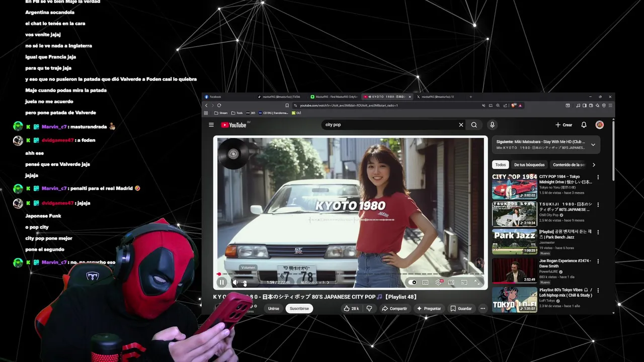Switch to MasturFAS Onlyfans browser tab
This screenshot has width=644, height=362.
[335, 97]
